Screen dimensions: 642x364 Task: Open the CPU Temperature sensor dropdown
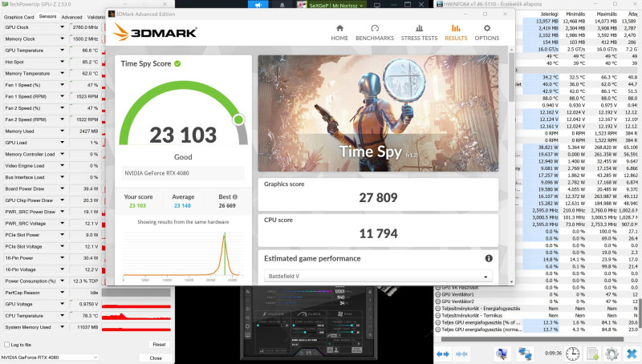click(63, 315)
